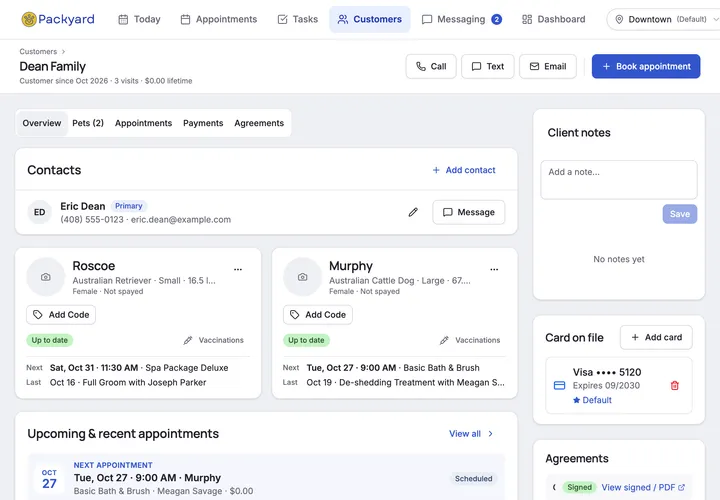Click into the Add a note field
The image size is (720, 500).
click(x=619, y=180)
